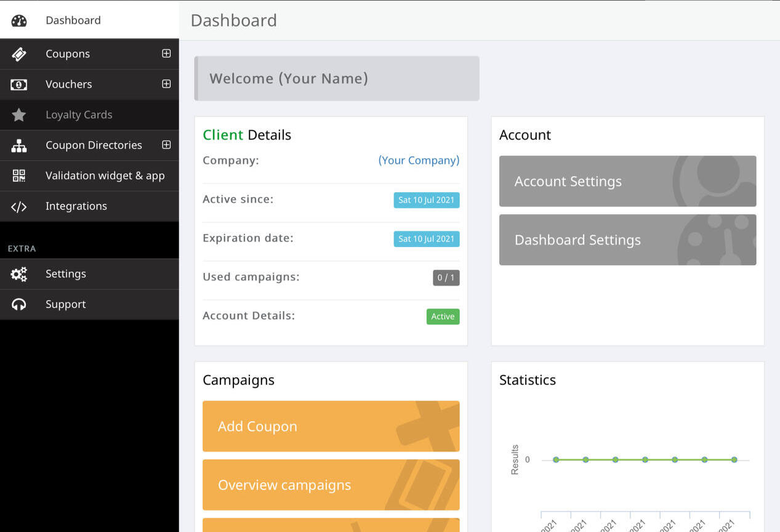Expand the Coupons submenu plus button
780x532 pixels.
click(x=166, y=54)
